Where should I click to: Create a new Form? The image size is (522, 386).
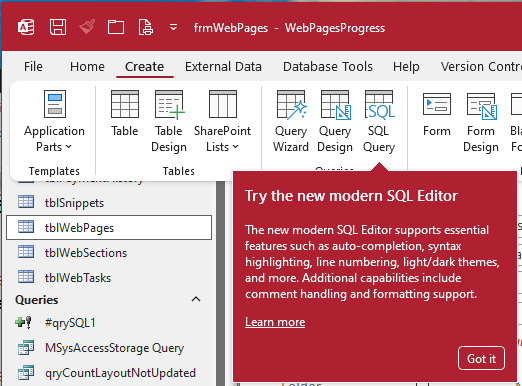coord(437,113)
